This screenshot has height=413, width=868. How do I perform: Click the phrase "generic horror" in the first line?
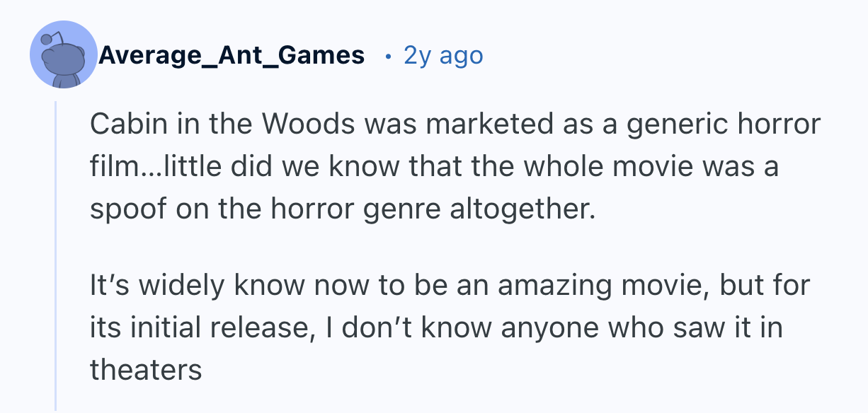pyautogui.click(x=725, y=125)
